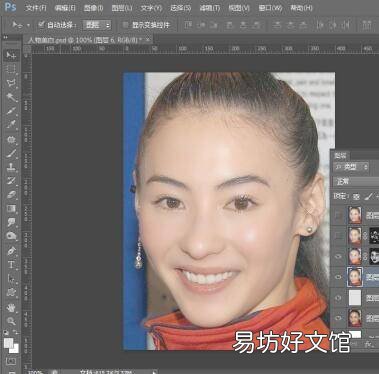
Task: Select the Magic Wand tool
Action: coord(11,97)
